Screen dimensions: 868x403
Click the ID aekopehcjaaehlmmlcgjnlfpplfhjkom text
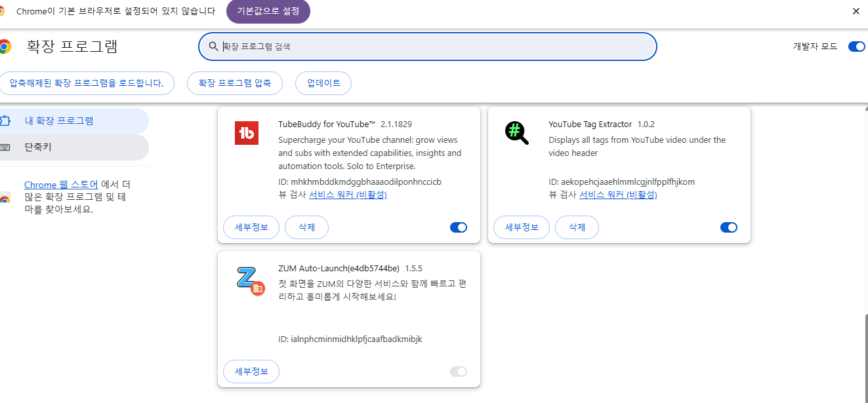pyautogui.click(x=622, y=182)
